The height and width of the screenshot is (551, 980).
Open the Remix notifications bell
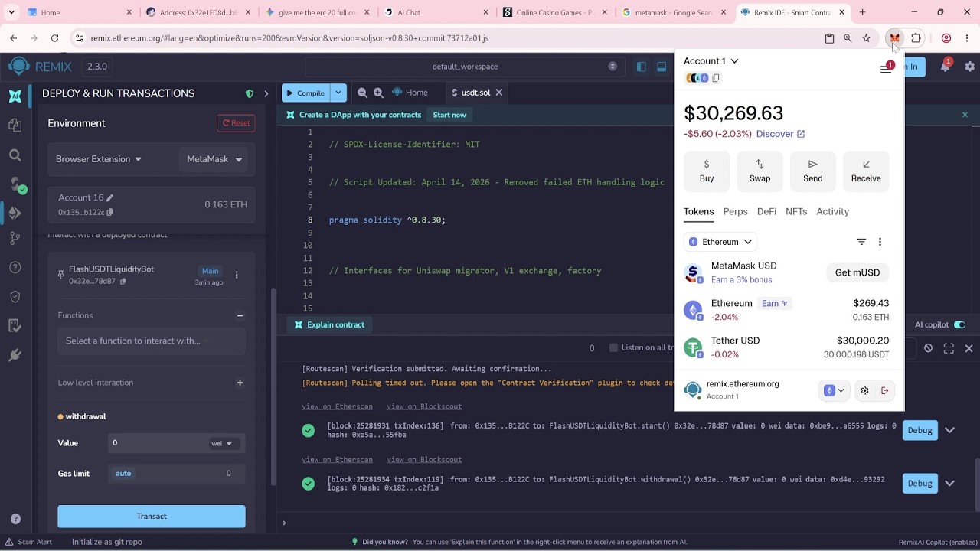coord(945,67)
